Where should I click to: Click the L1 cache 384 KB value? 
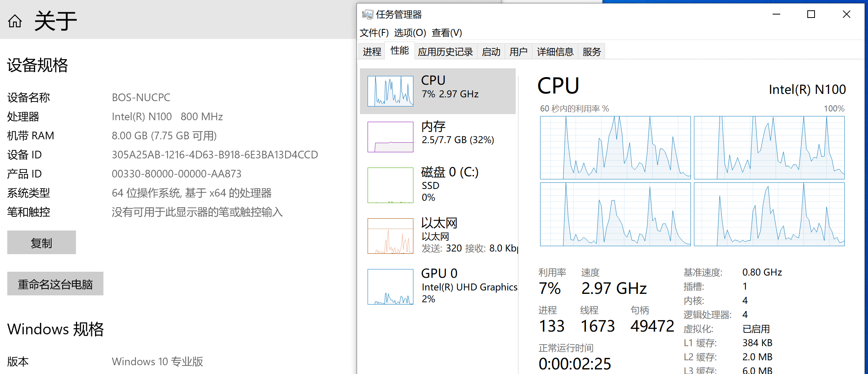[x=757, y=343]
